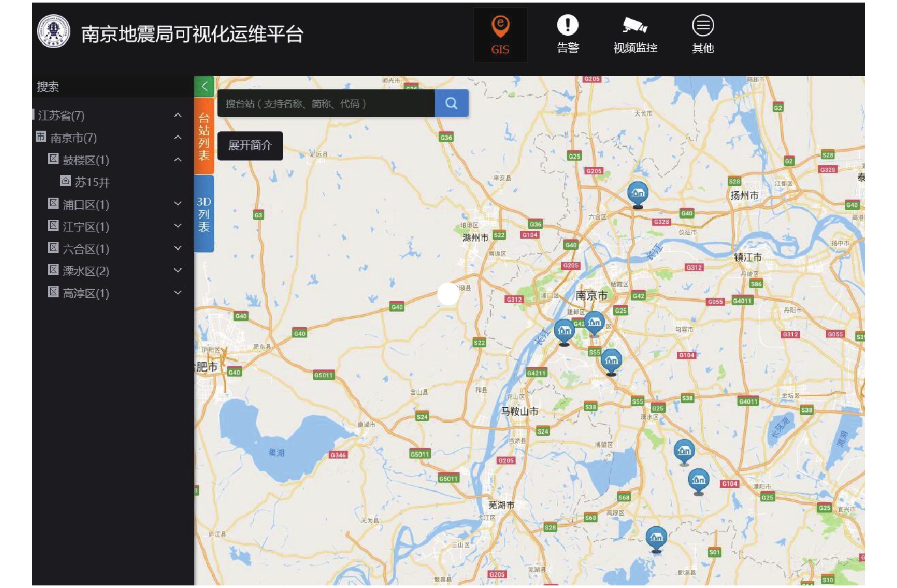Select 溧水区(2) in the tree
The height and width of the screenshot is (588, 897).
86,271
